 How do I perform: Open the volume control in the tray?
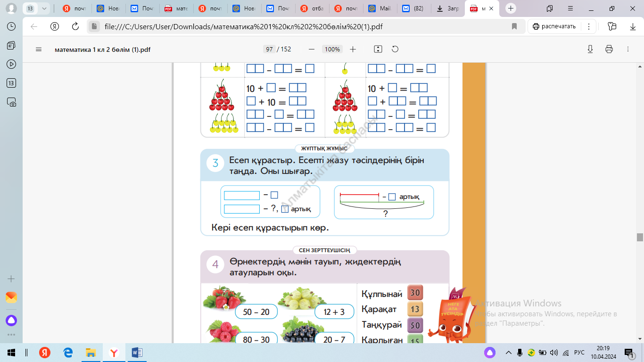[x=554, y=353]
